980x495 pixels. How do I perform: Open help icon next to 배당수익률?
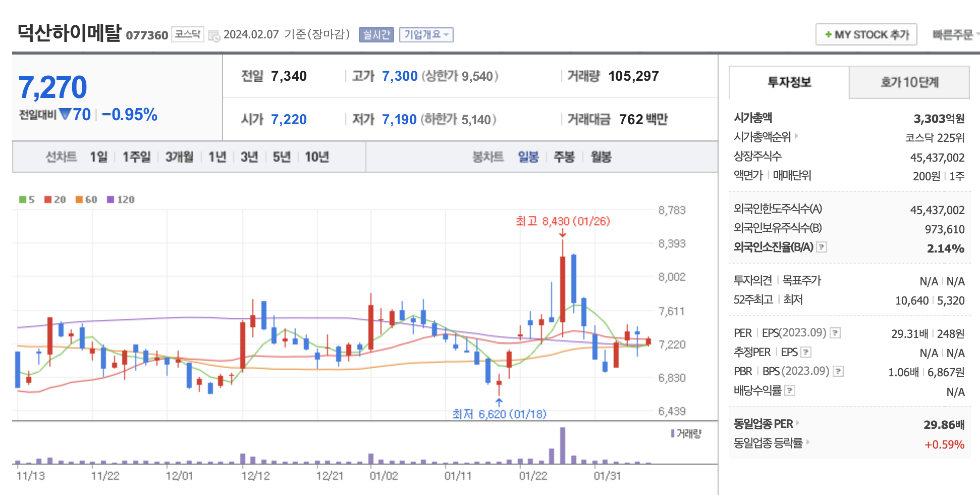[790, 390]
